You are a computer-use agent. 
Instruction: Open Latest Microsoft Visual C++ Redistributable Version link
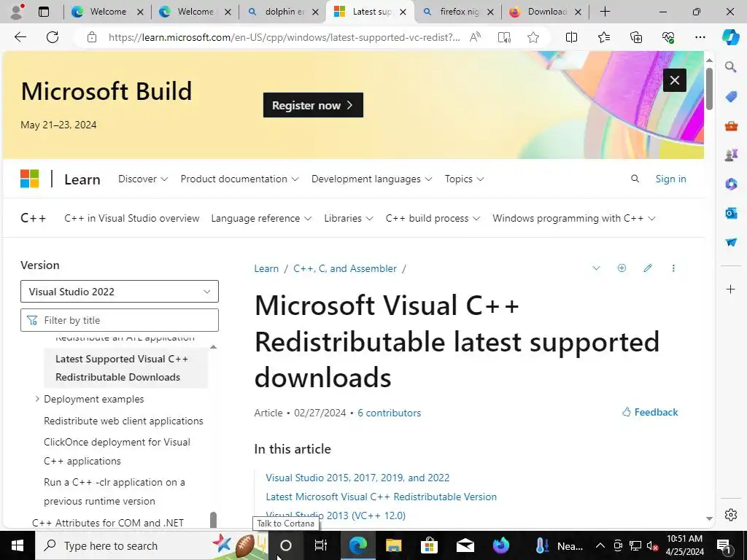381,496
